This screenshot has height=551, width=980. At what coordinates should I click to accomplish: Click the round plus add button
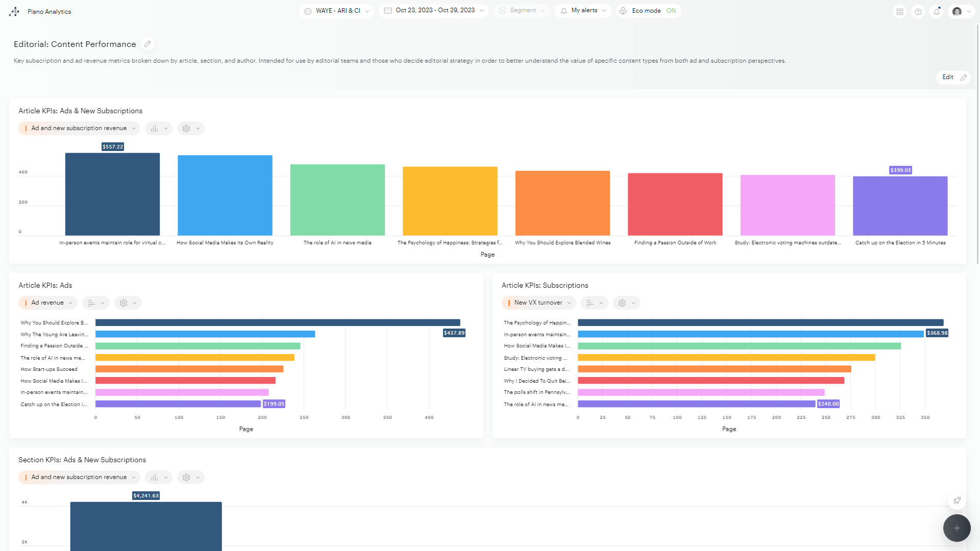point(957,528)
